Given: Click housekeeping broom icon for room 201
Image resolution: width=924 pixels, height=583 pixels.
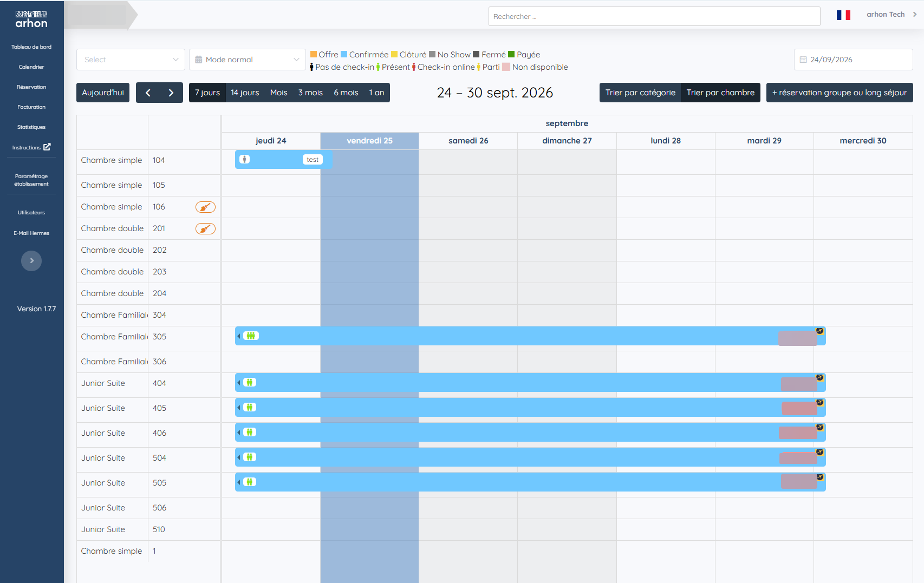Looking at the screenshot, I should [205, 228].
